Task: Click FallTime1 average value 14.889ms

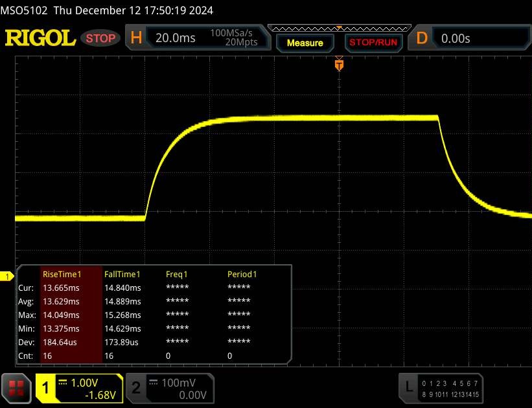Action: tap(122, 301)
